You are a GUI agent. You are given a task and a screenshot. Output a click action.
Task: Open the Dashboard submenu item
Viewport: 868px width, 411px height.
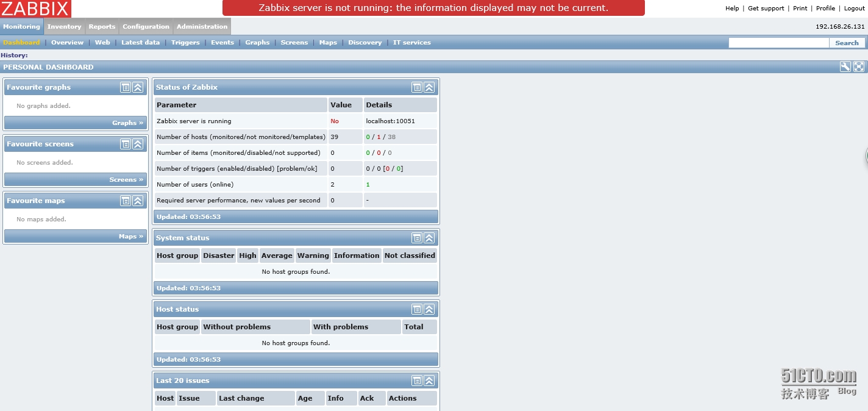click(x=21, y=43)
